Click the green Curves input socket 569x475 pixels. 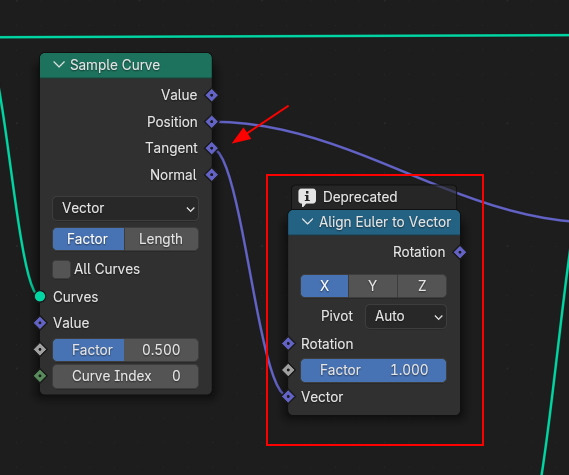point(40,296)
